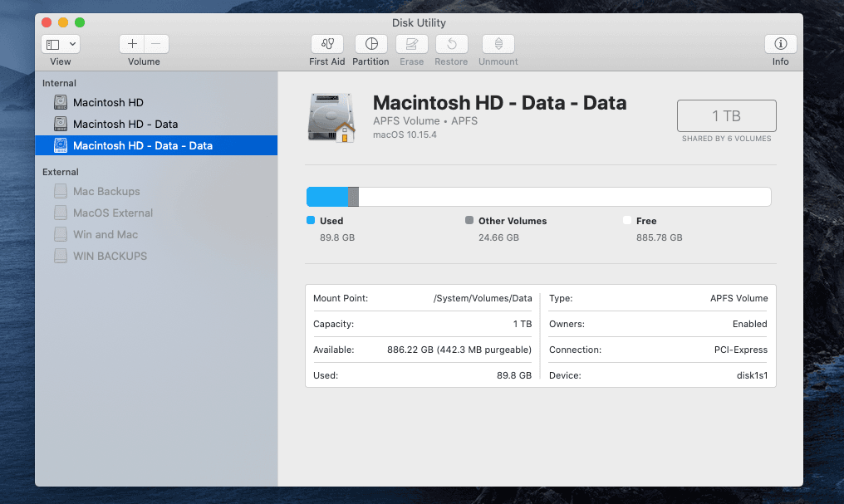Click the gray segment of storage bar

tap(354, 197)
